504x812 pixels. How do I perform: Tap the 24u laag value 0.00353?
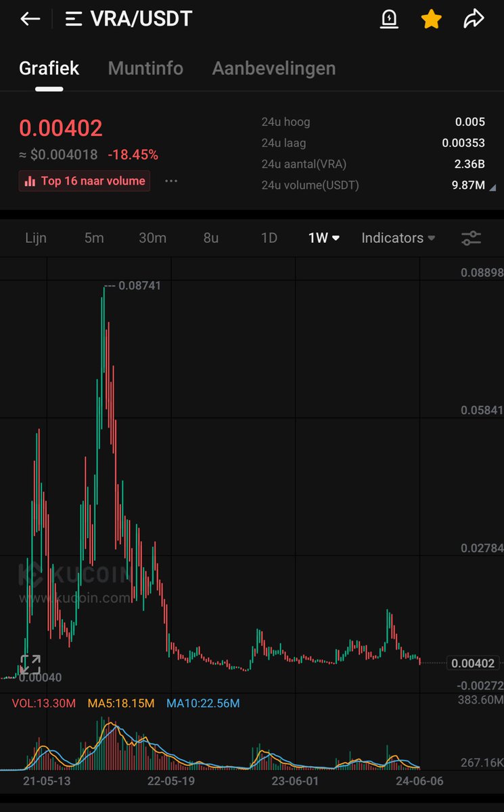tap(463, 143)
